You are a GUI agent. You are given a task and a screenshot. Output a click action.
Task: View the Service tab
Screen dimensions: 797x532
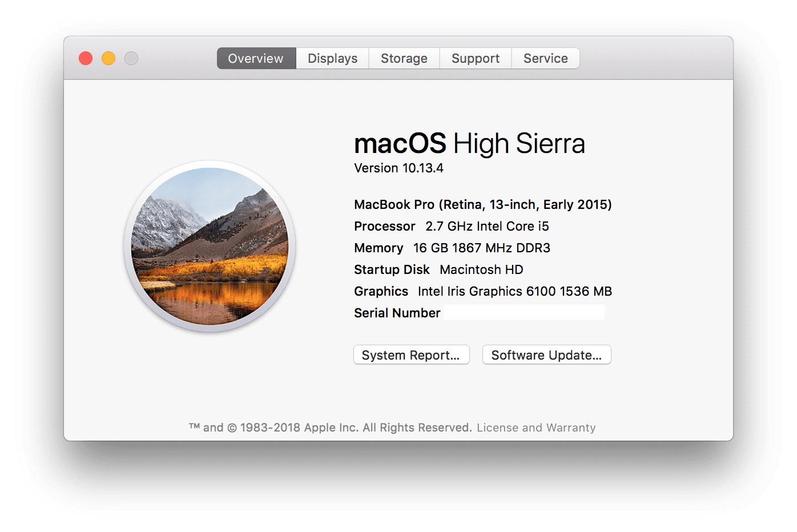click(545, 58)
